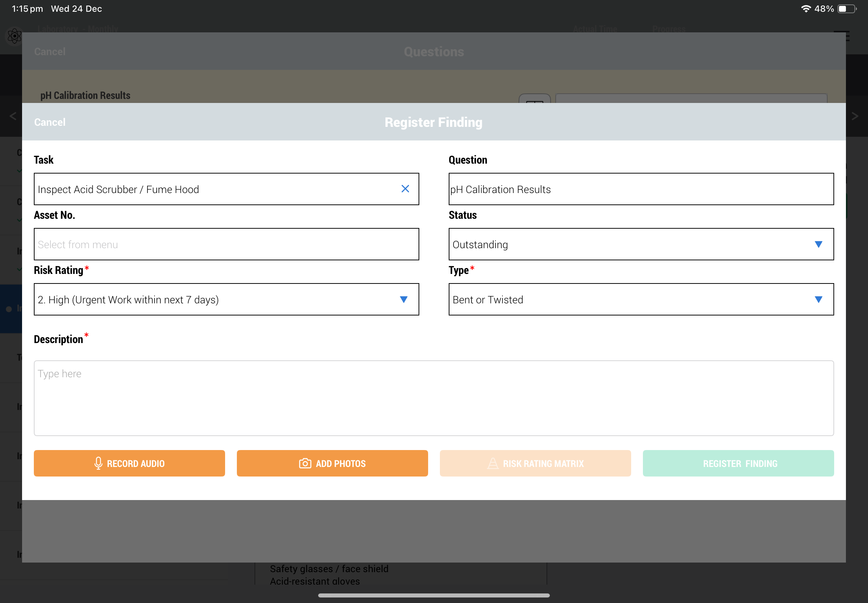Screen dimensions: 868x603
Task: Click the Question field pH Calibration Results
Action: coord(641,189)
